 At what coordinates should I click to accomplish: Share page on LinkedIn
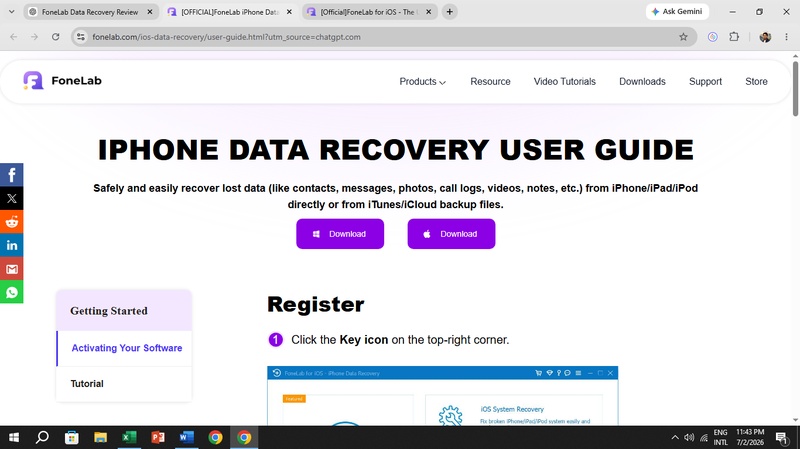12,245
